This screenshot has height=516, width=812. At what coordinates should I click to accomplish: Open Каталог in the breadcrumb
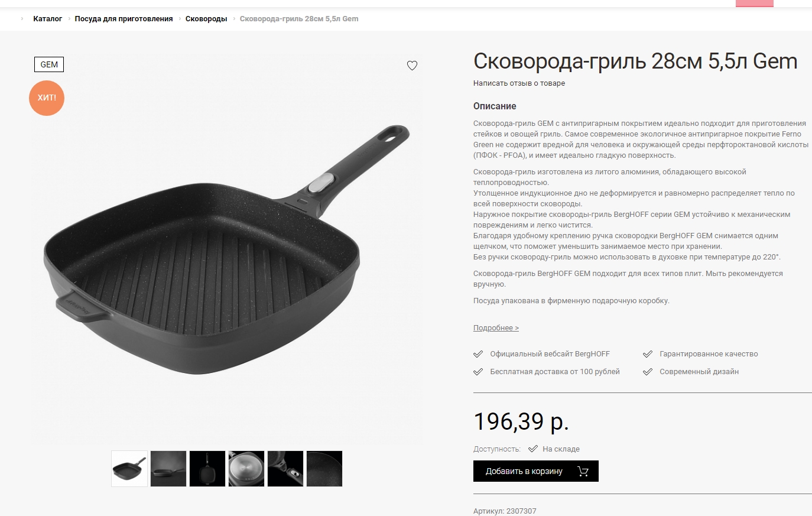coord(48,19)
